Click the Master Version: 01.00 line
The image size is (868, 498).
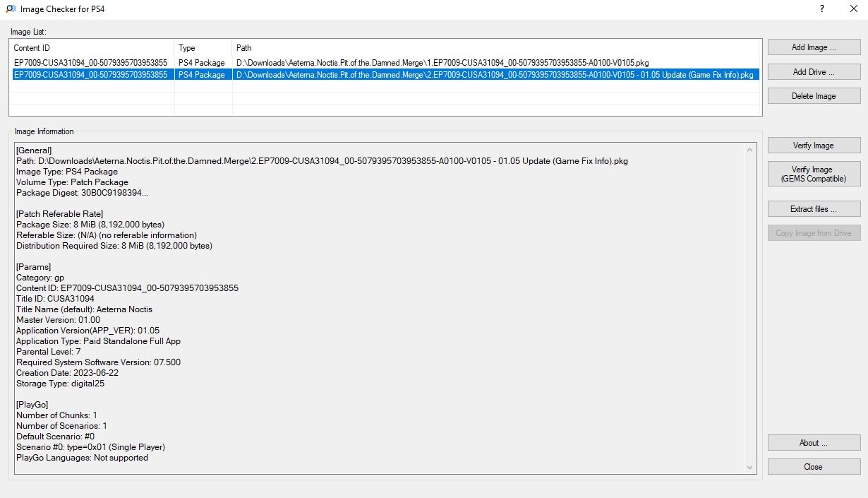[59, 320]
